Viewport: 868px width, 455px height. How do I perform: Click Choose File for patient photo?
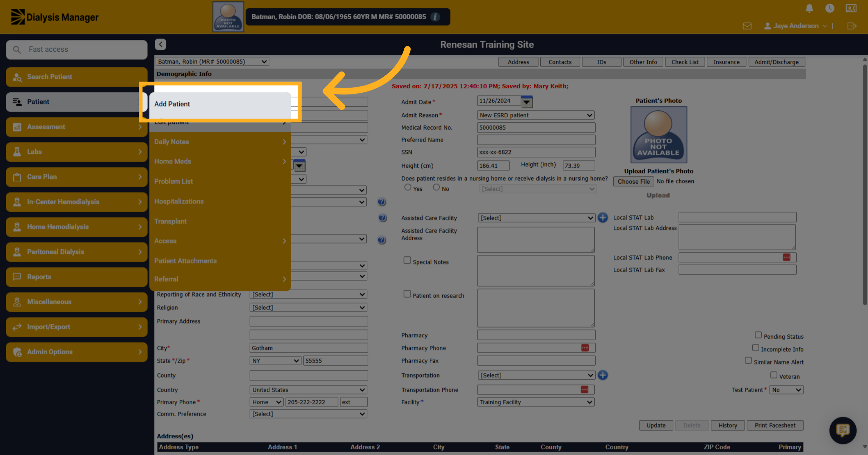634,181
